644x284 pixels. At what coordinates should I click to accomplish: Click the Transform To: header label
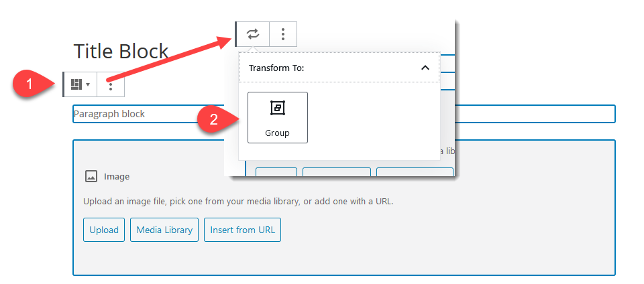coord(276,68)
